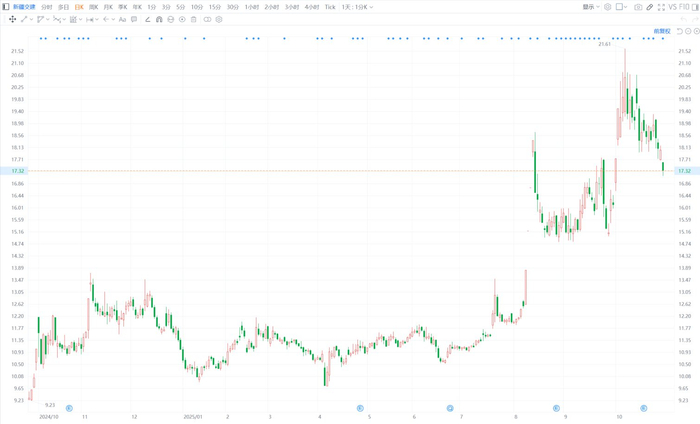The height and width of the screenshot is (424, 700).
Task: Select the 月K monthly candlestick tab
Action: pos(108,7)
